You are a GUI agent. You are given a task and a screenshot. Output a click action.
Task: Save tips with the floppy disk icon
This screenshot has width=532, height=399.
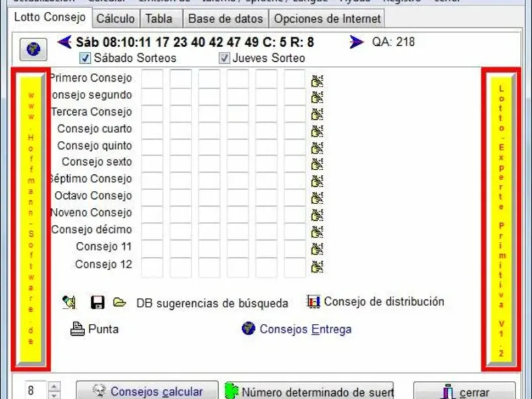(98, 302)
